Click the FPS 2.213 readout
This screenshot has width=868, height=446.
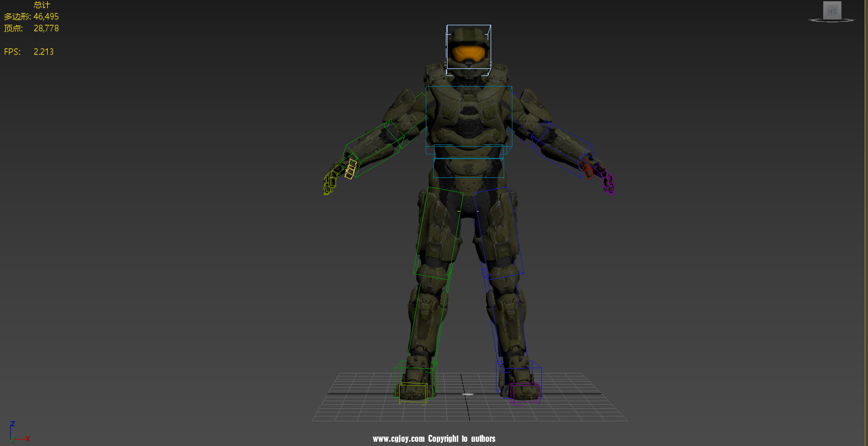pyautogui.click(x=43, y=52)
